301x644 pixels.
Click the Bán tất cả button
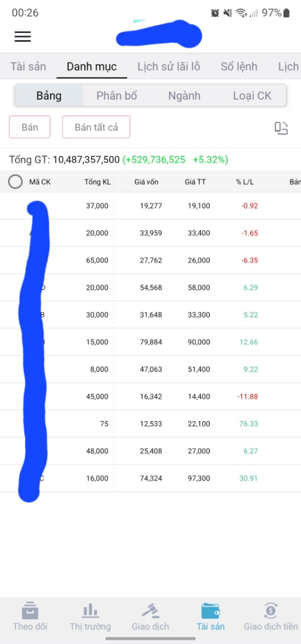[x=96, y=127]
